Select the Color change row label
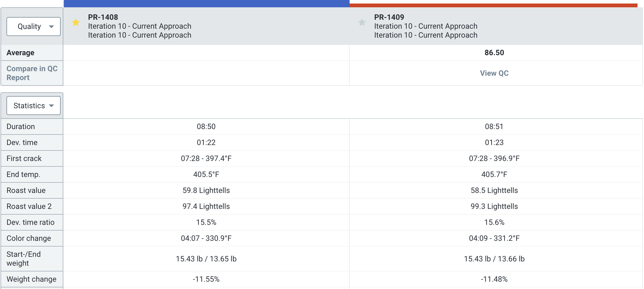The width and height of the screenshot is (644, 289). [29, 238]
